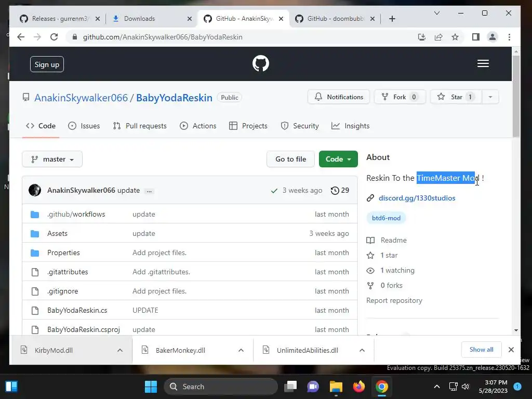Click the Chrome icon on the taskbar
532x399 pixels.
382,387
